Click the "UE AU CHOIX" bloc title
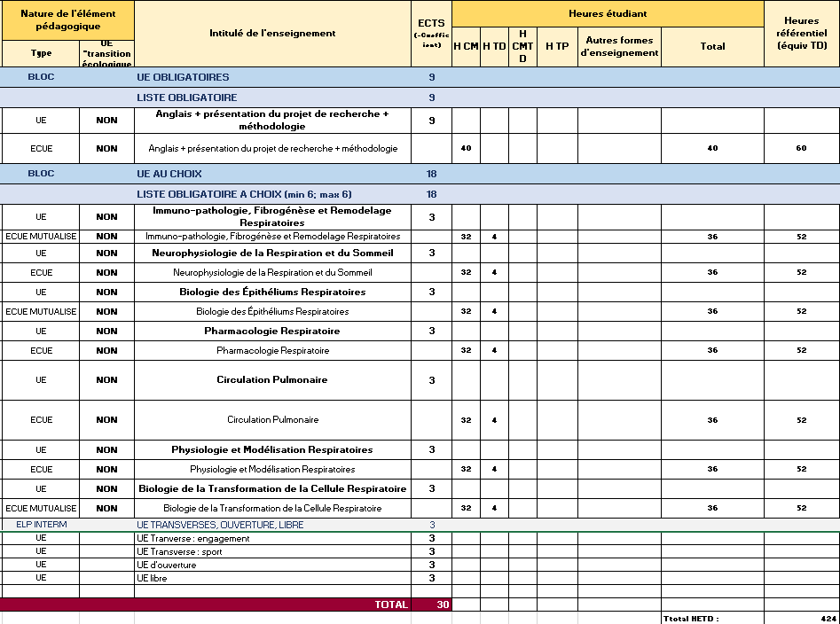 [169, 174]
